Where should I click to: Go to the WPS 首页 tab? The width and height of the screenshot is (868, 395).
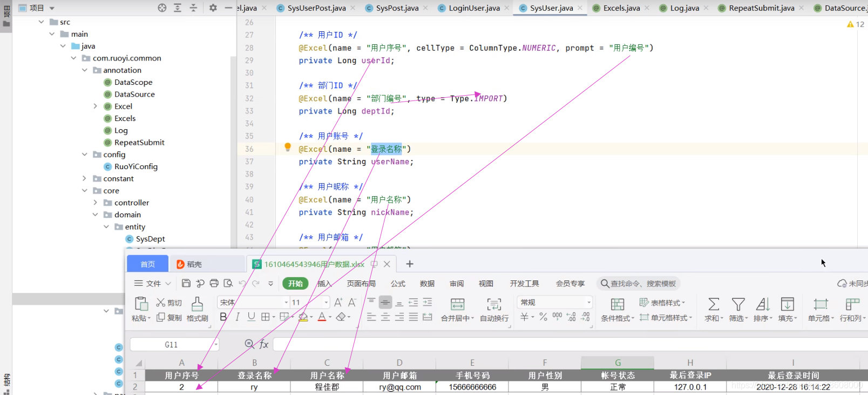click(148, 264)
